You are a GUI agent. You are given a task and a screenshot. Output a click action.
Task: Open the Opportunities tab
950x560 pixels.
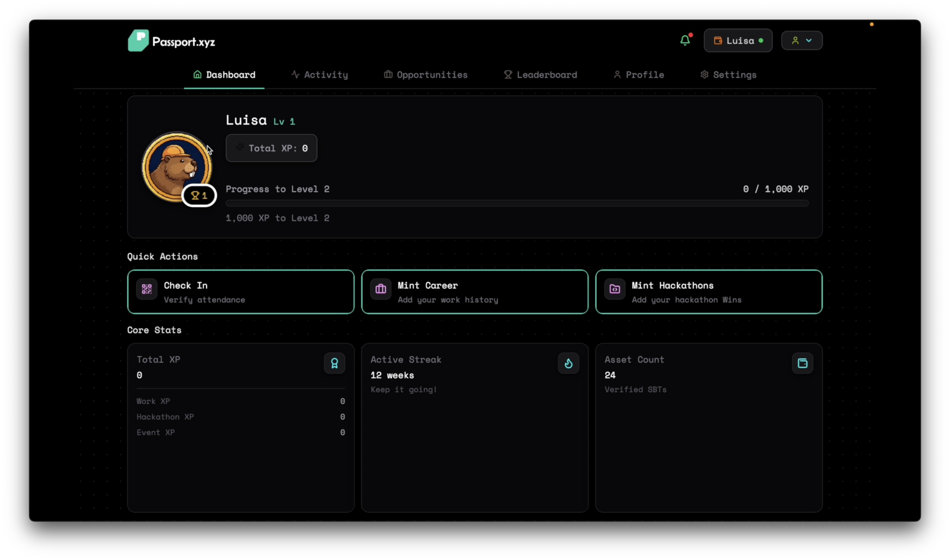[425, 75]
